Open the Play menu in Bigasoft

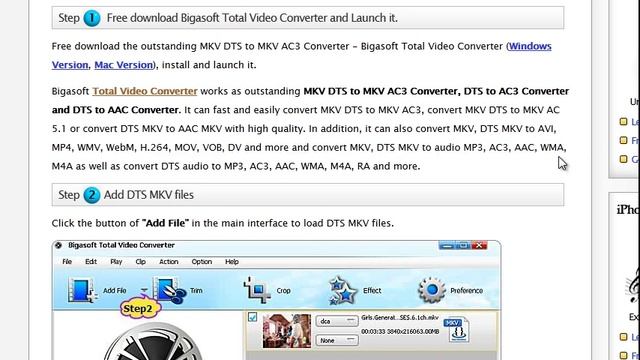pyautogui.click(x=116, y=262)
